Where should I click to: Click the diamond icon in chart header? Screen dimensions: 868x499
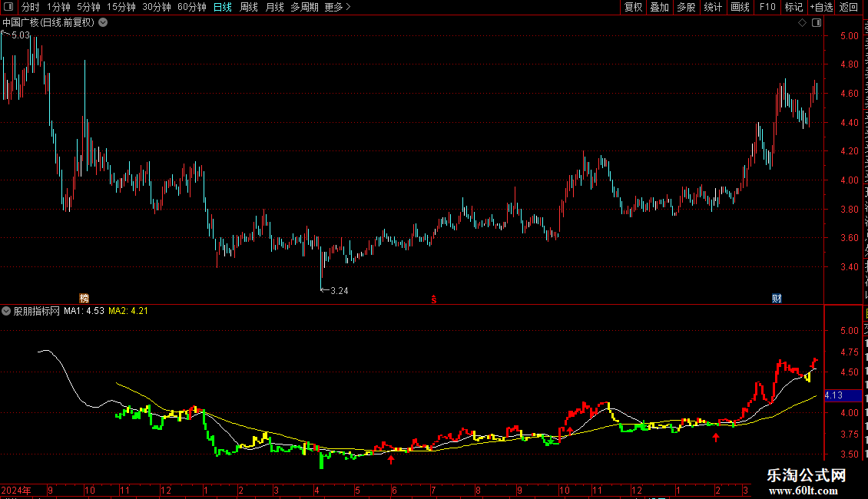(802, 23)
